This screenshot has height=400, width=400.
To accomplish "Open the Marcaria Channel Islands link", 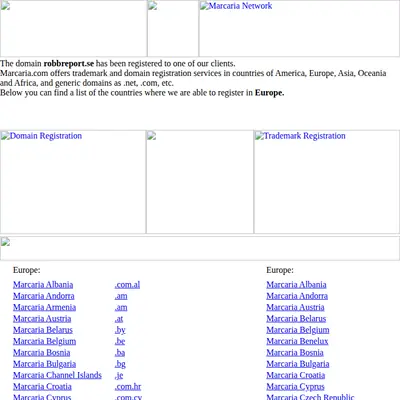I will point(57,375).
